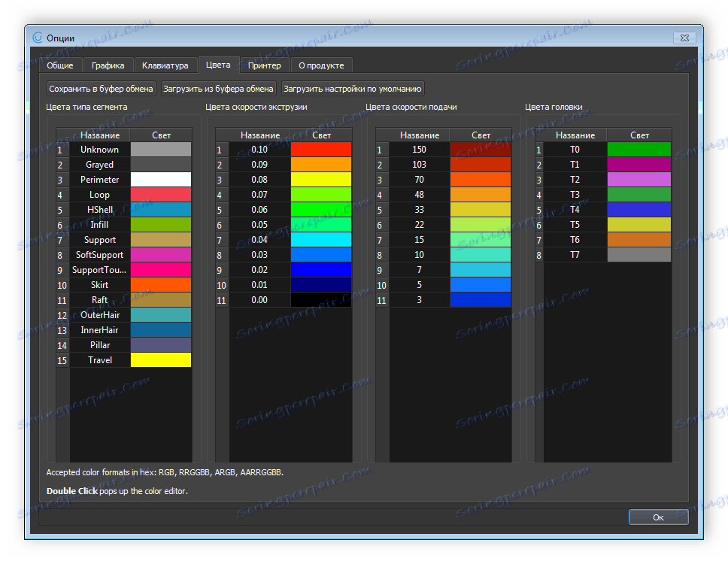Select the yellow Travel color swatch
728x564 pixels.
160,360
